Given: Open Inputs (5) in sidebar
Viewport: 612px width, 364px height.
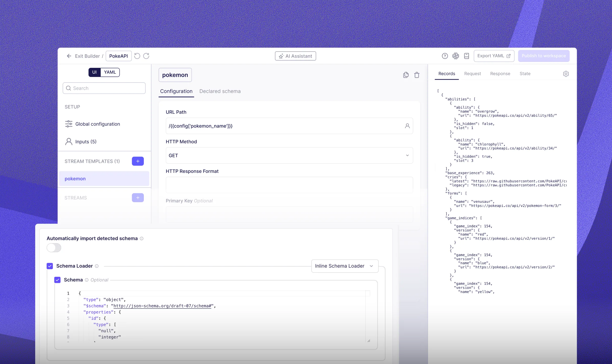Looking at the screenshot, I should [86, 142].
